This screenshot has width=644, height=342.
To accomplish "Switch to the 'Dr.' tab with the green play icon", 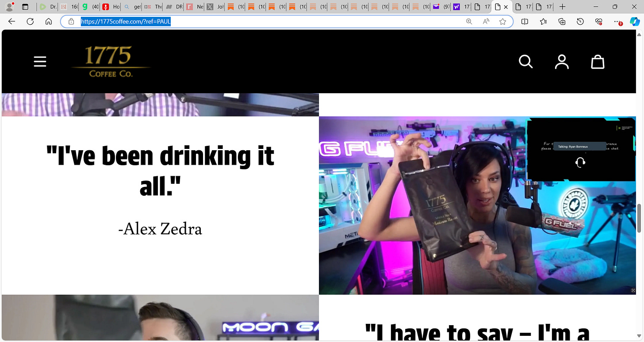I will coord(48,7).
